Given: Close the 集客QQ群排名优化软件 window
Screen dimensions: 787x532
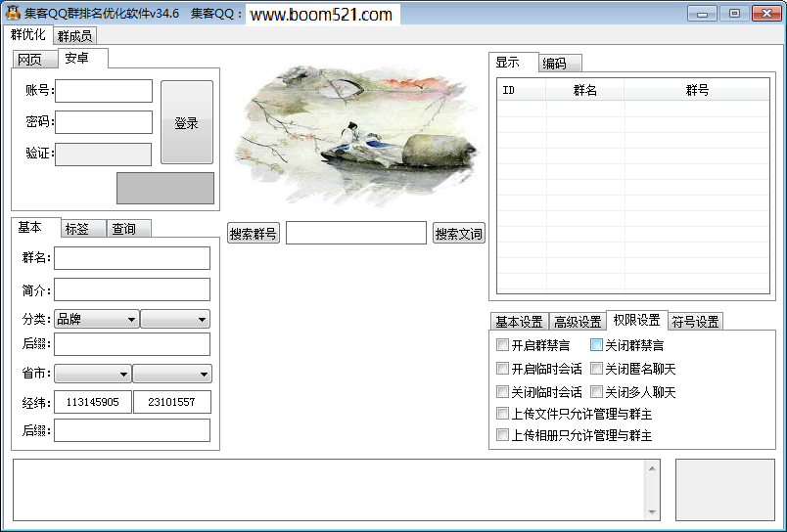Looking at the screenshot, I should click(x=766, y=14).
